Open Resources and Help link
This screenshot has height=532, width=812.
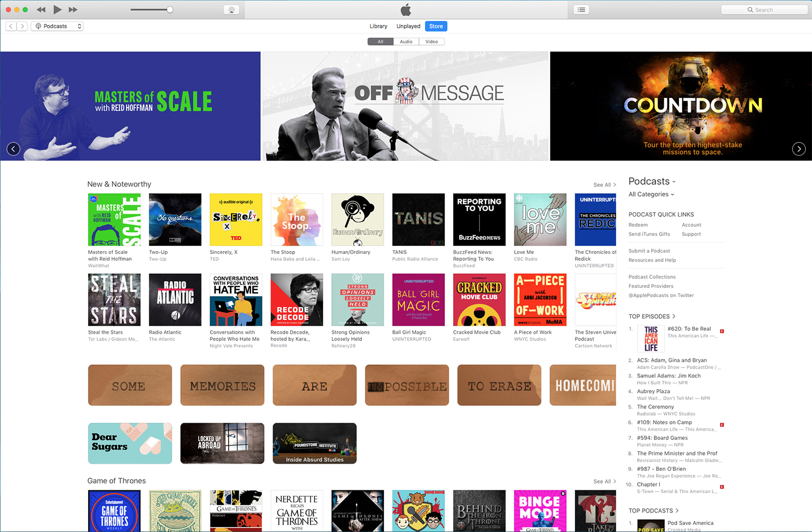[652, 260]
